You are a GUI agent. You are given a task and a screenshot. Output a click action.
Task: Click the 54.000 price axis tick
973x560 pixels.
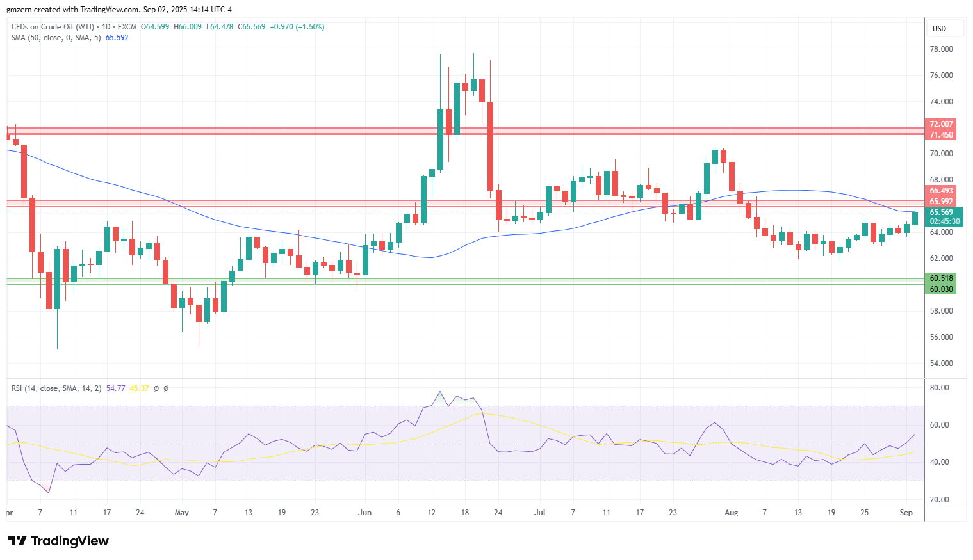point(941,364)
